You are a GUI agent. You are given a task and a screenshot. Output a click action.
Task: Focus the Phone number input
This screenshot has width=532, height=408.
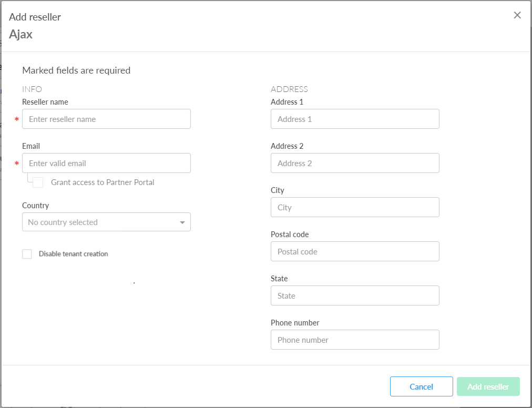355,340
